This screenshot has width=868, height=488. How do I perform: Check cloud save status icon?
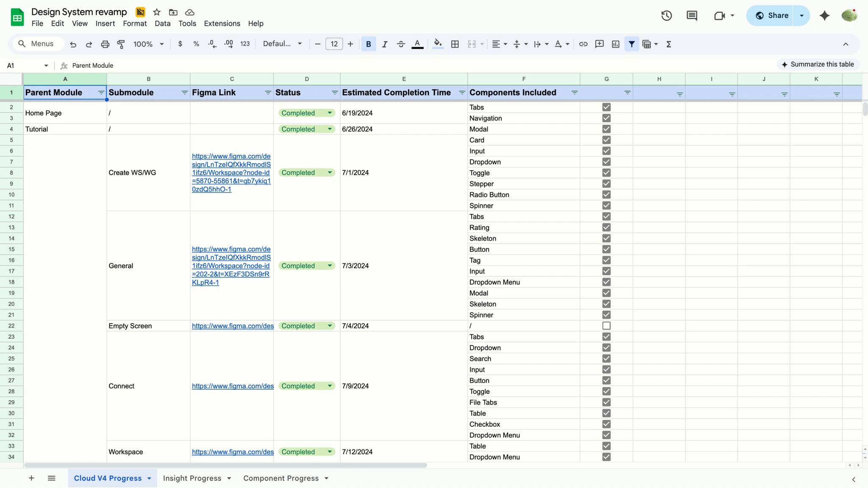(190, 12)
